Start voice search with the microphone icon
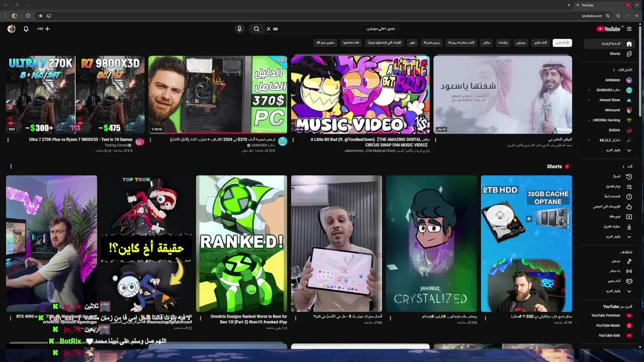Image resolution: width=644 pixels, height=362 pixels. tap(239, 29)
